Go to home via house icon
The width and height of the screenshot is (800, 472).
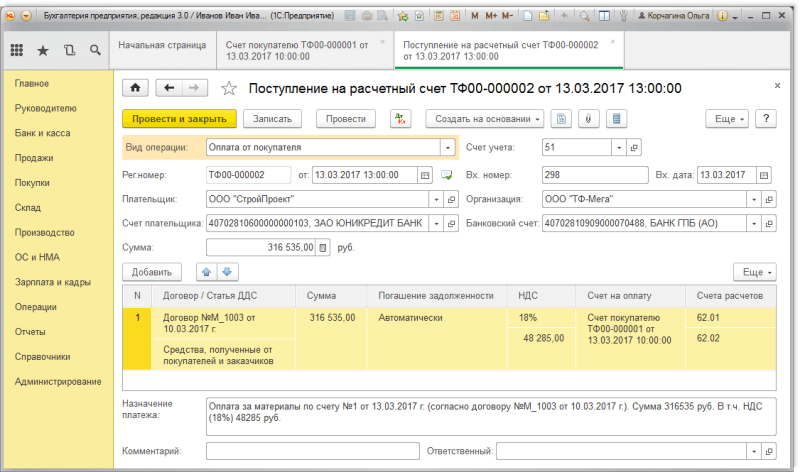[135, 88]
